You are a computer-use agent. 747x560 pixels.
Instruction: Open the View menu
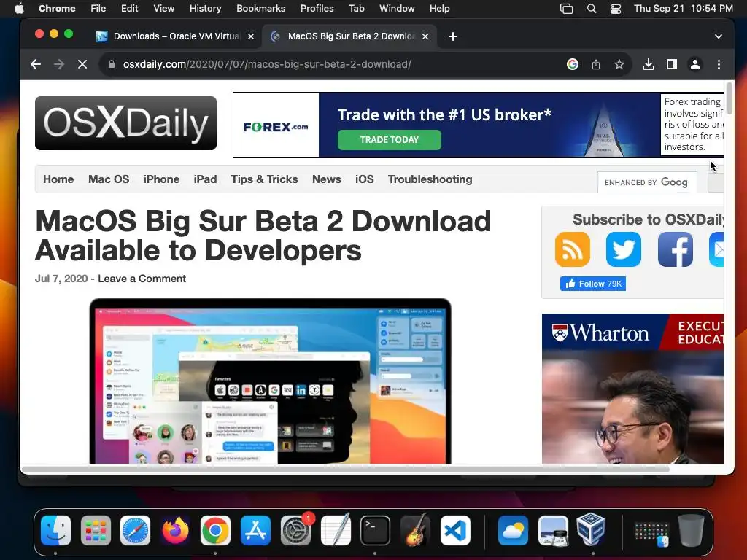[x=163, y=9]
